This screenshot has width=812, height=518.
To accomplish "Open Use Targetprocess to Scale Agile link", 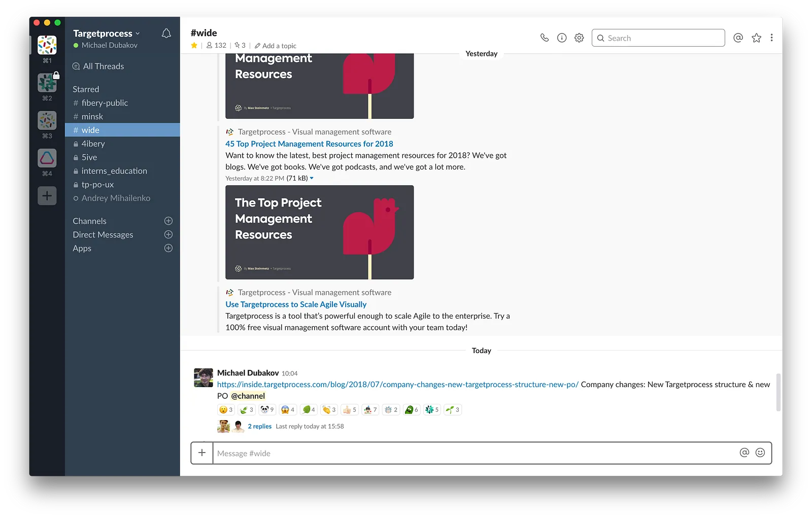I will click(x=296, y=304).
